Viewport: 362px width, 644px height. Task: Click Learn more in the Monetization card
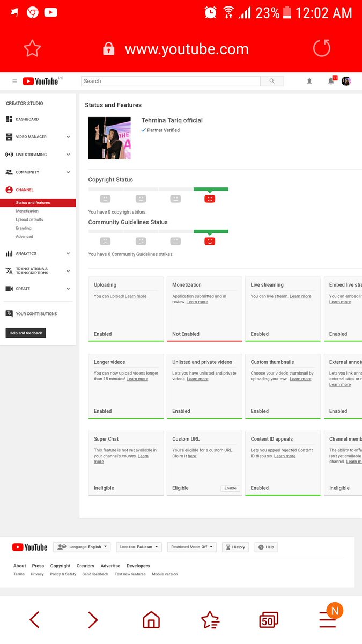pos(197,302)
